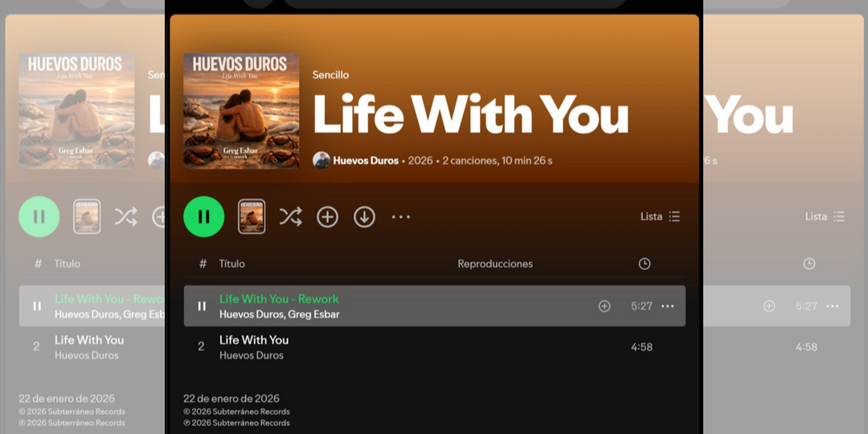Click the Título column header
Image resolution: width=868 pixels, height=434 pixels.
click(231, 264)
